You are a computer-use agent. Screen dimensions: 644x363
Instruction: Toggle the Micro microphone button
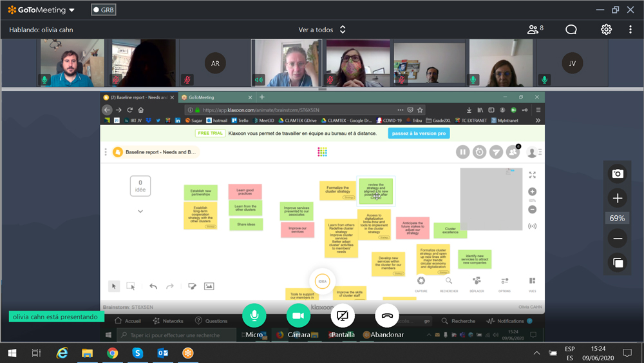254,316
